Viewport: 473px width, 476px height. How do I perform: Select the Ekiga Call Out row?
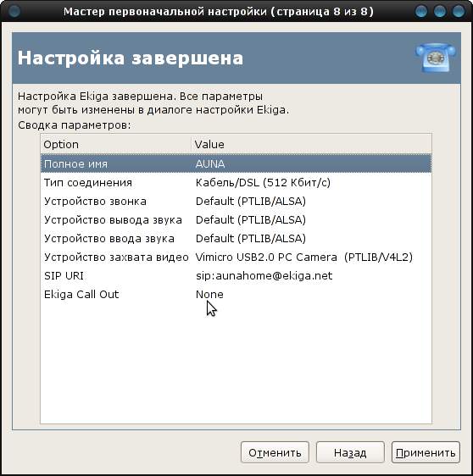(236, 295)
